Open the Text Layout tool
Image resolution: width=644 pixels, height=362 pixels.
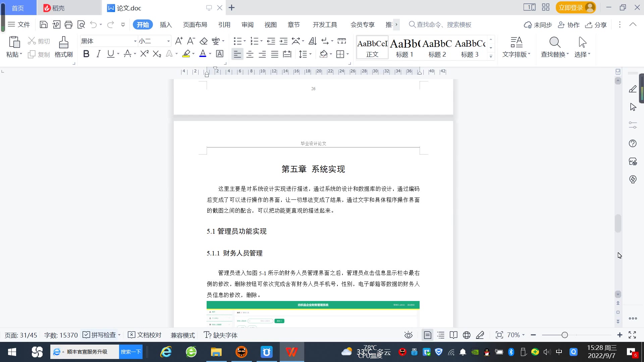(x=516, y=47)
